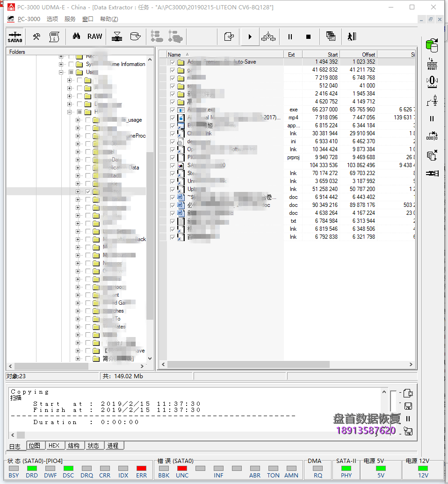Expand the Templates folder tree node
448x484 pixels.
point(78,327)
